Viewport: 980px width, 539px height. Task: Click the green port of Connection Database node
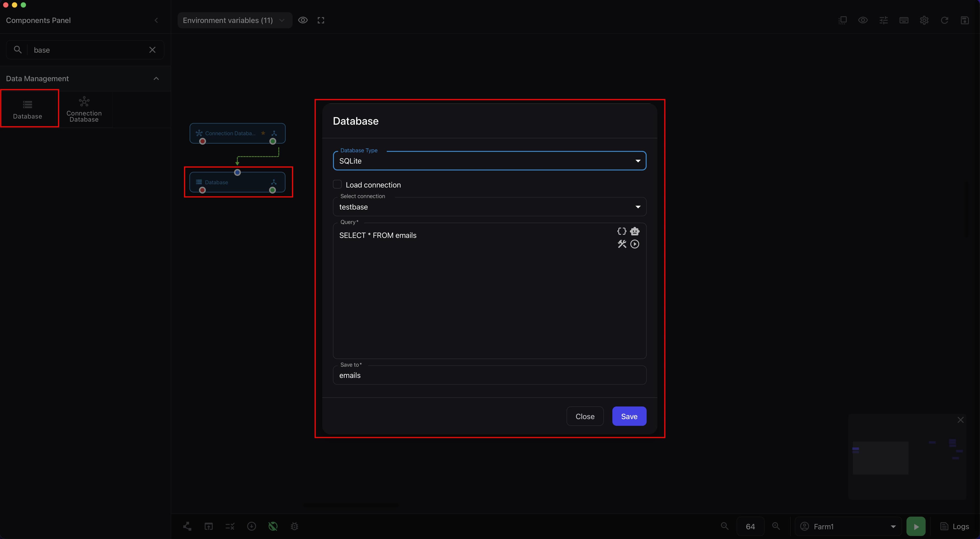[x=272, y=141]
